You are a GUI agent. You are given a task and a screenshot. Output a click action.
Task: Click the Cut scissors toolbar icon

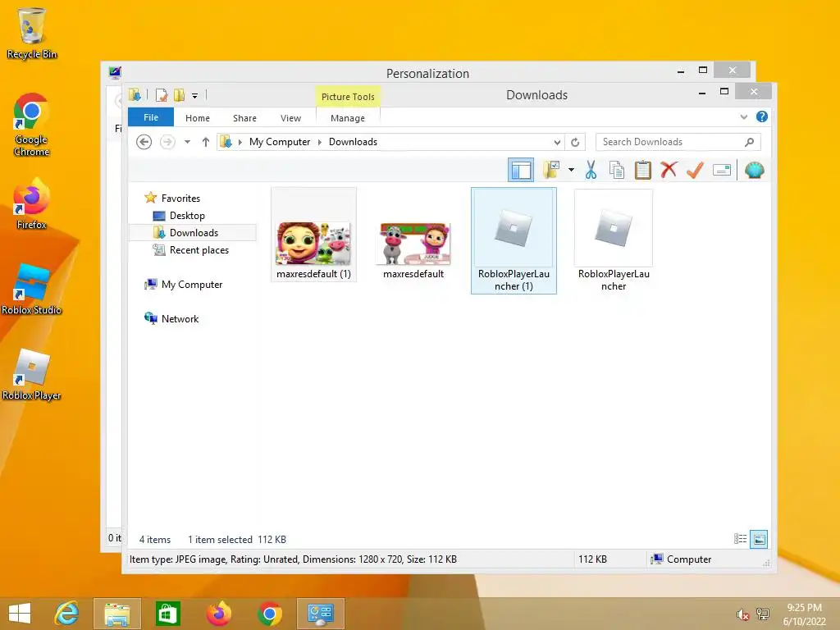[591, 171]
